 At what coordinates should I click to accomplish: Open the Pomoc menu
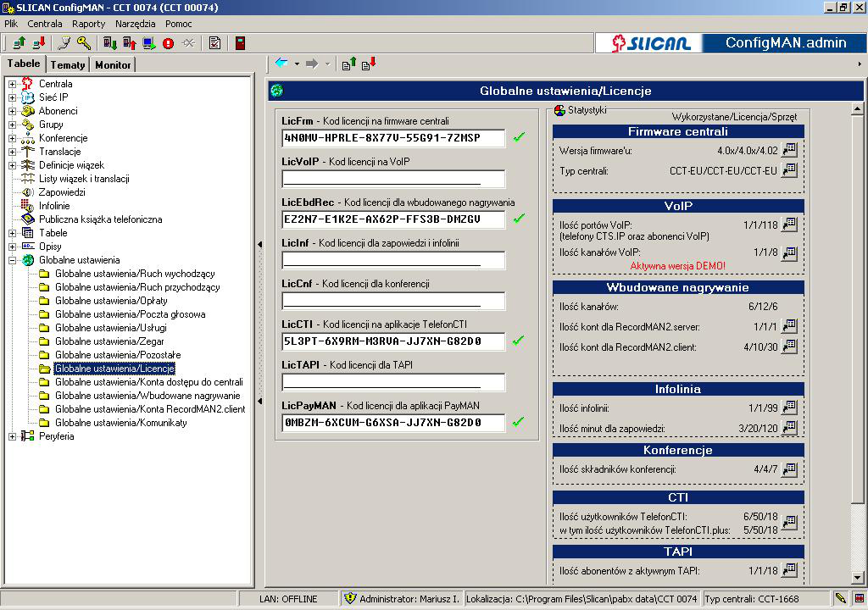pos(178,24)
